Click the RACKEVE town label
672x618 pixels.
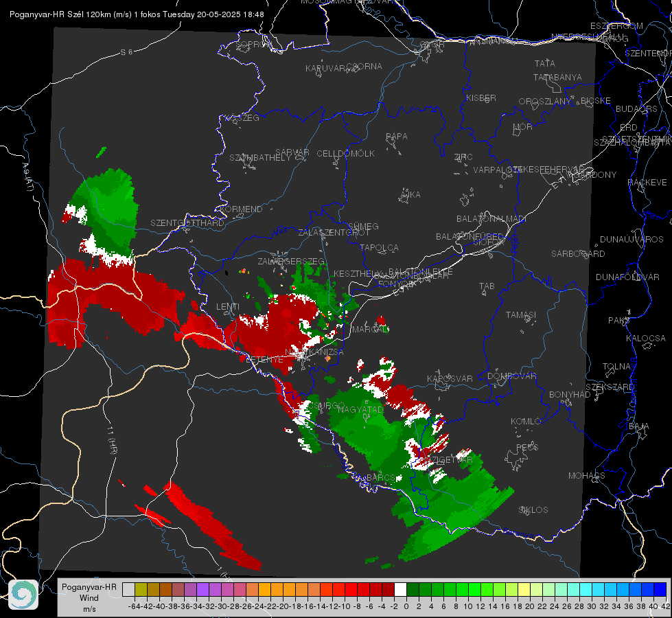[x=647, y=183]
